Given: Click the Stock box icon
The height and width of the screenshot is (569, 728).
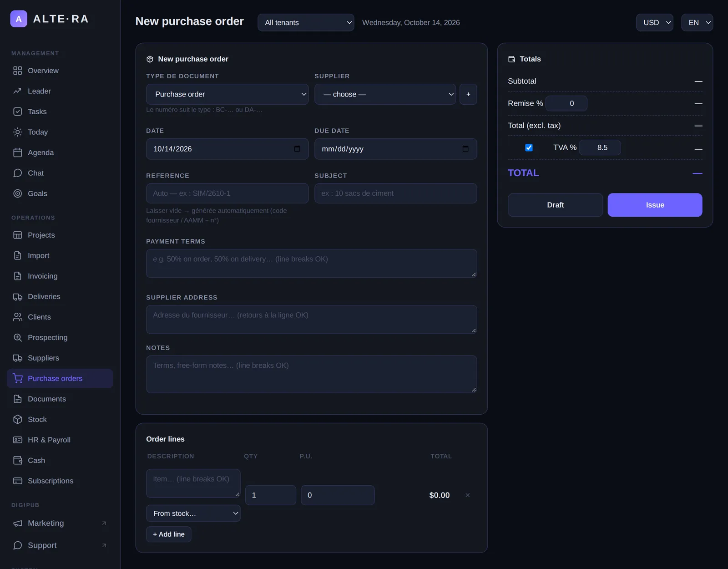Looking at the screenshot, I should pyautogui.click(x=17, y=420).
